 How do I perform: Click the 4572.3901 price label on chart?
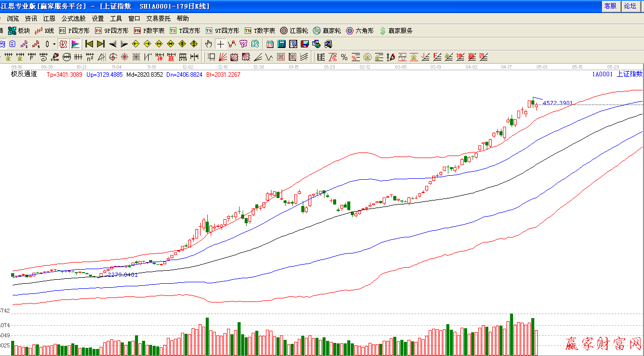(557, 103)
